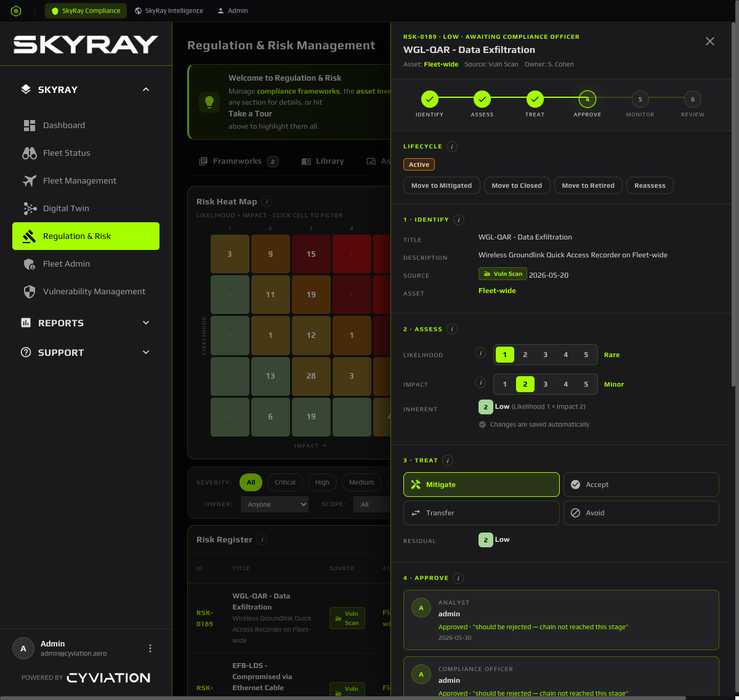Click the info icon next to 1 · Identify
The width and height of the screenshot is (739, 700).
tap(459, 220)
